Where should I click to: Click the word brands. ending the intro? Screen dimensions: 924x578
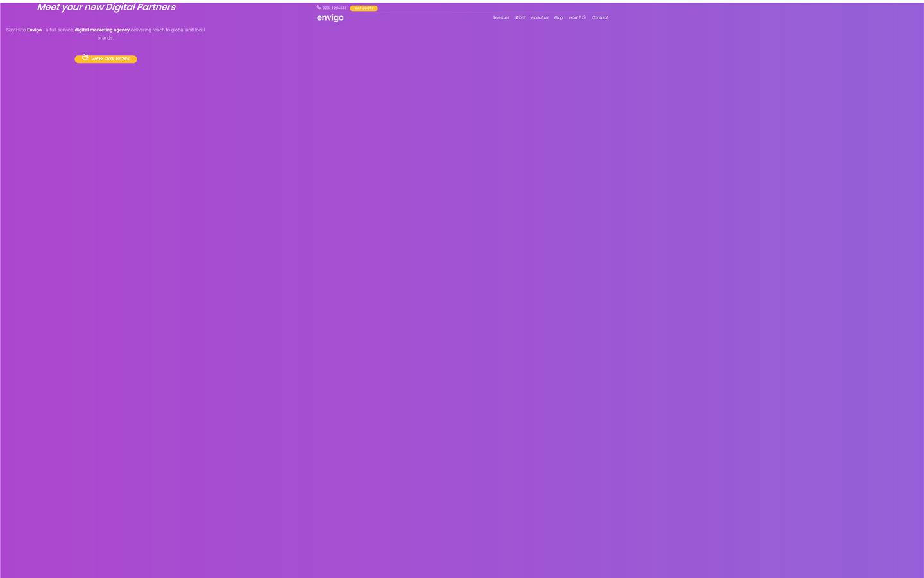coord(105,38)
